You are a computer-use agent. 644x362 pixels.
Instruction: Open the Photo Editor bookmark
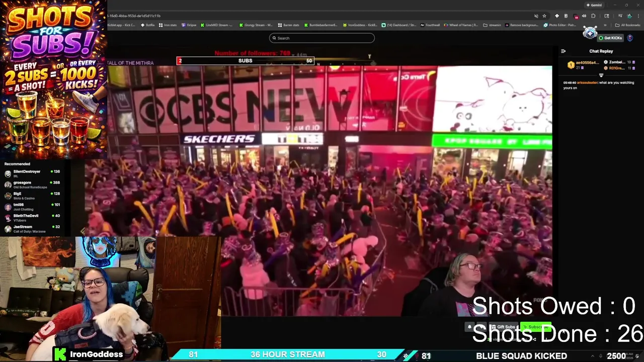[x=560, y=25]
